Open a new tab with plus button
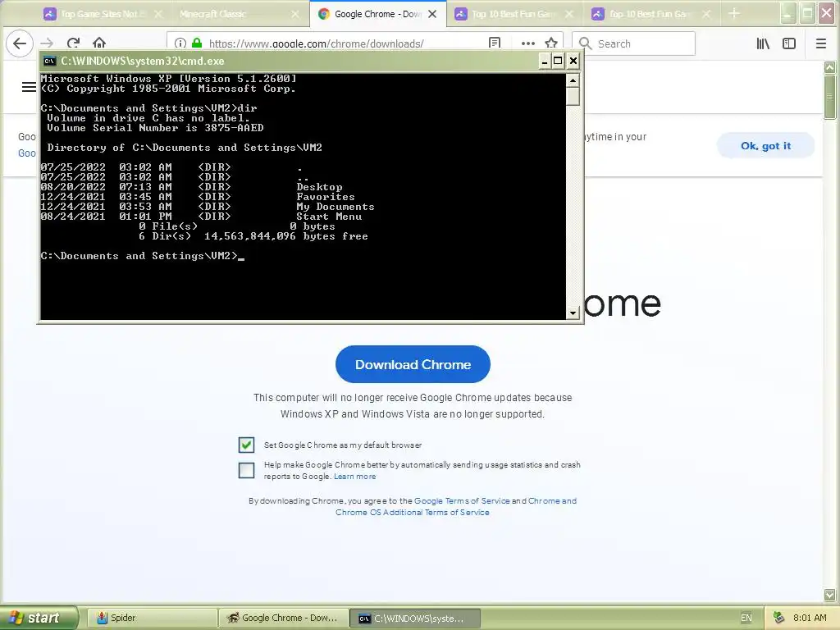The image size is (840, 630). click(734, 14)
